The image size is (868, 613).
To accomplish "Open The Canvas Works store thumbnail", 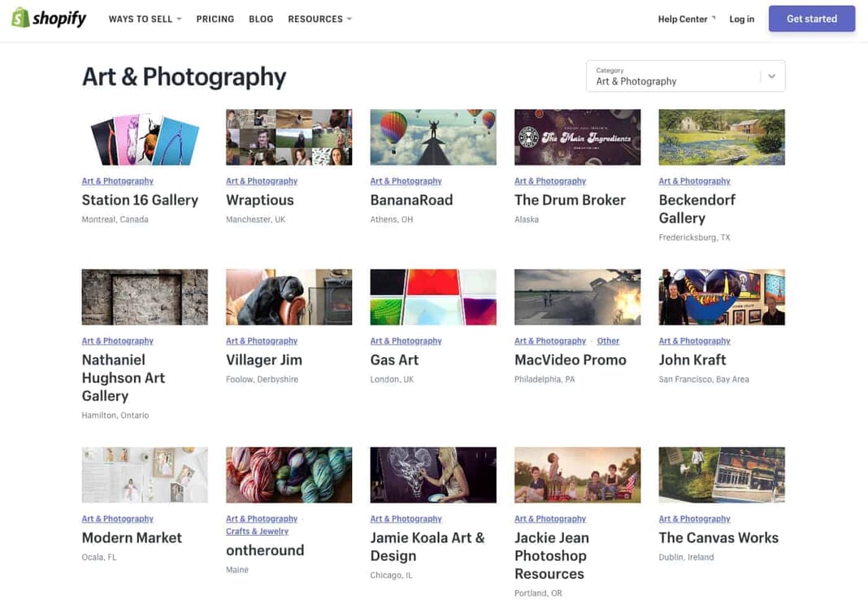I will pos(721,475).
